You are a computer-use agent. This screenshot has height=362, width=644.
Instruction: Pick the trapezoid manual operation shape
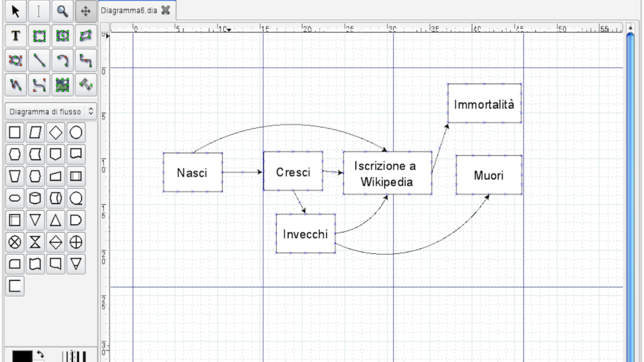pos(15,176)
